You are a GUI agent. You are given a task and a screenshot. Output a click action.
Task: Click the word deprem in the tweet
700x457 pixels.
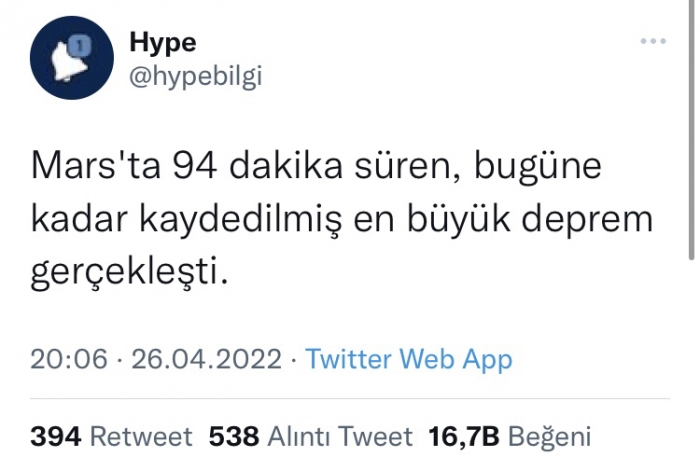point(587,220)
